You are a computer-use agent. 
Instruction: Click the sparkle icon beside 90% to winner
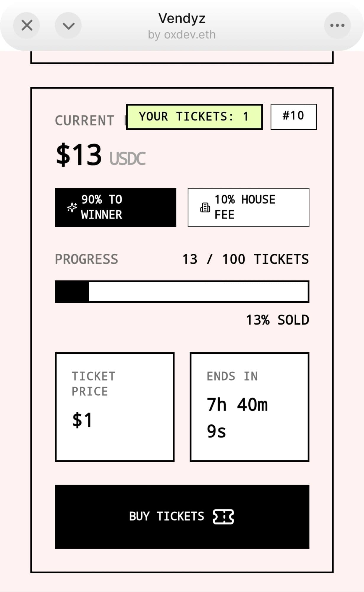pyautogui.click(x=72, y=207)
